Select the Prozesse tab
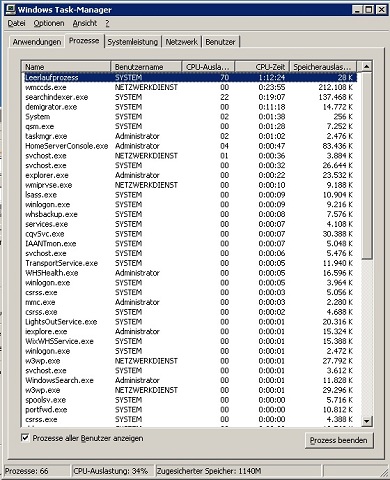 point(84,41)
